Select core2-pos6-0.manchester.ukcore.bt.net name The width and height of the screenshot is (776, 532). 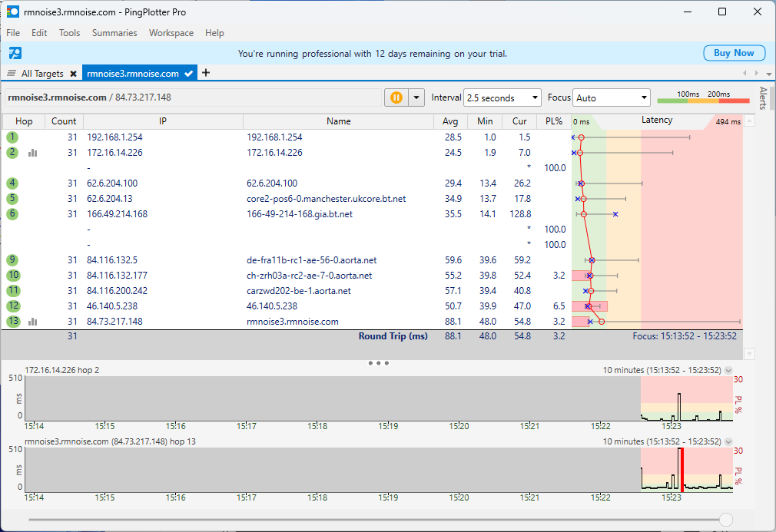click(326, 199)
